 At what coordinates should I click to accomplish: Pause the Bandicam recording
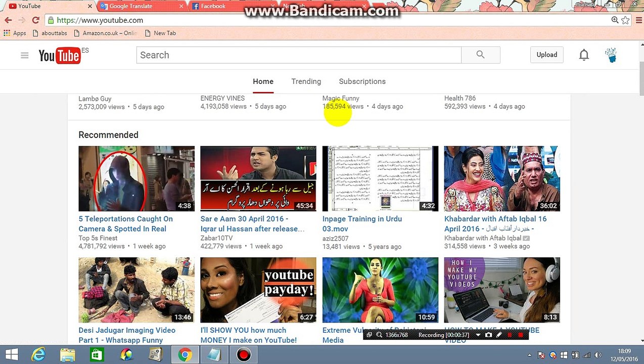510,335
